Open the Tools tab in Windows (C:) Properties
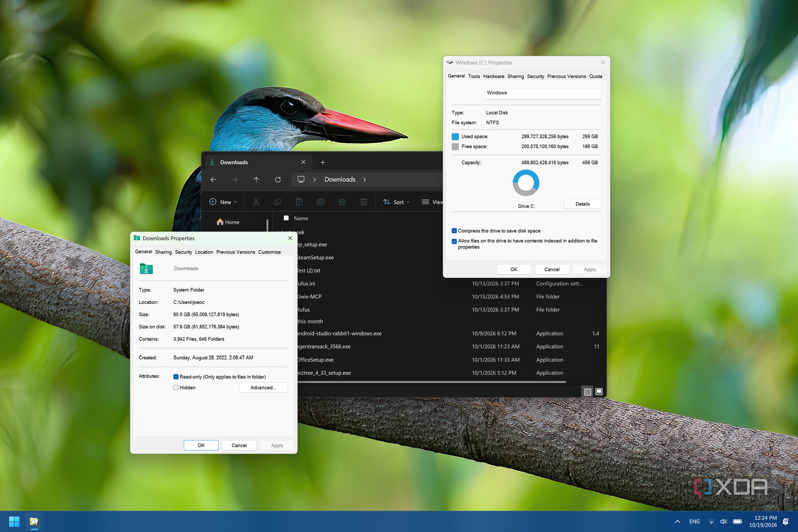 [x=474, y=76]
